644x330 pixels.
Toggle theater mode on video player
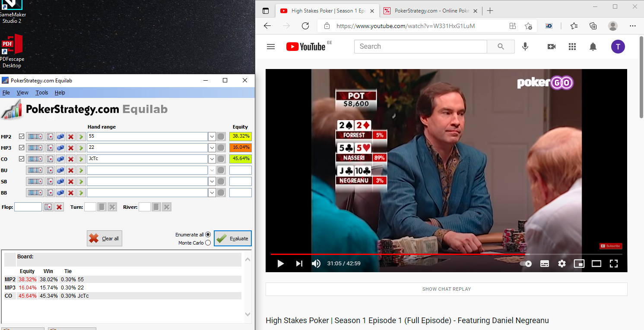click(x=596, y=263)
